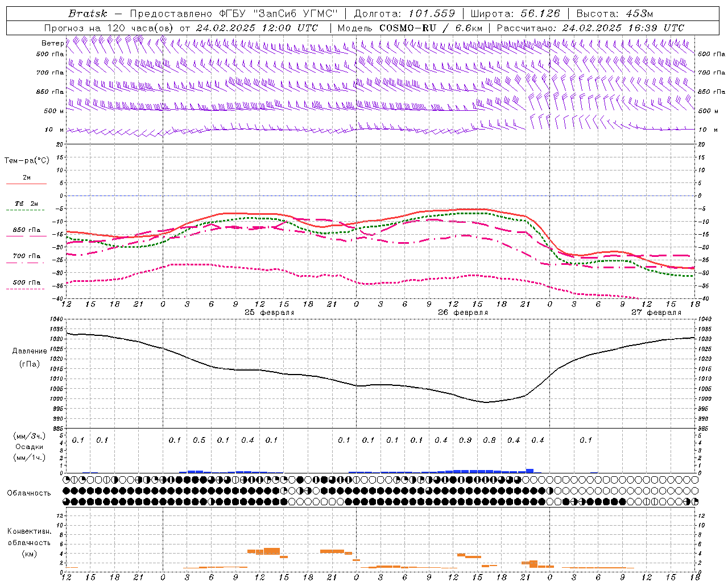The image size is (728, 582).
Task: Click the (км) convective height unit label
Action: [x=30, y=554]
